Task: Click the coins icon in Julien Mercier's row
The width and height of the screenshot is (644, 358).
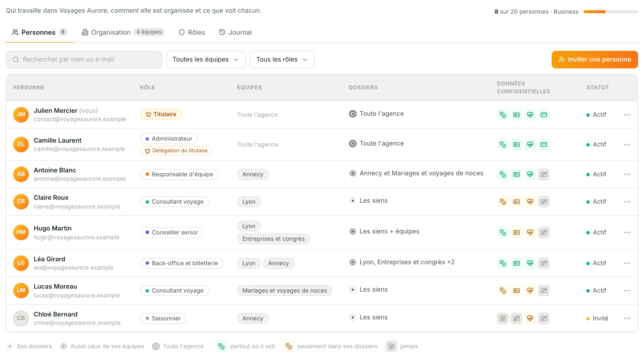Action: click(x=503, y=115)
